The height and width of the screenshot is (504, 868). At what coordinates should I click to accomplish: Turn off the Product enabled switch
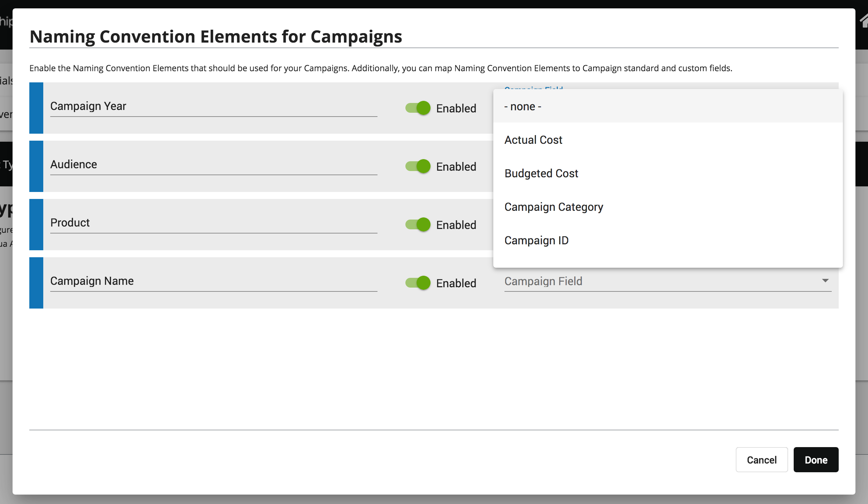click(418, 225)
